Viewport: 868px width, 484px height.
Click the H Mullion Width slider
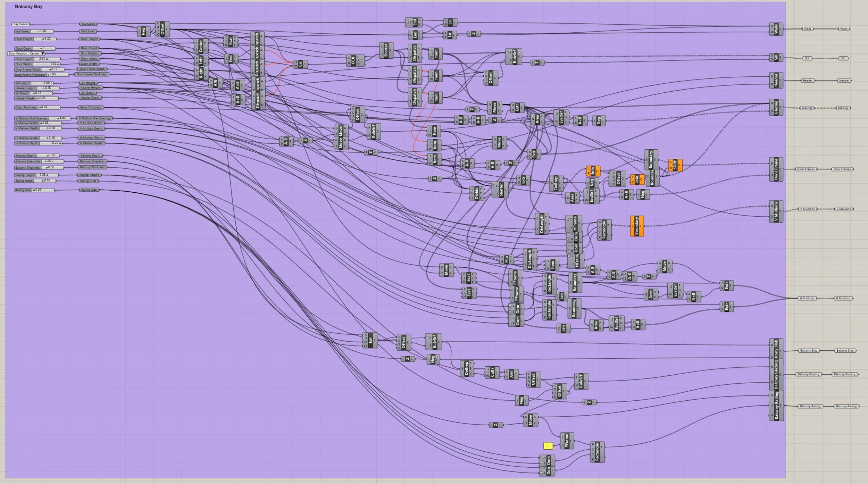(x=38, y=138)
